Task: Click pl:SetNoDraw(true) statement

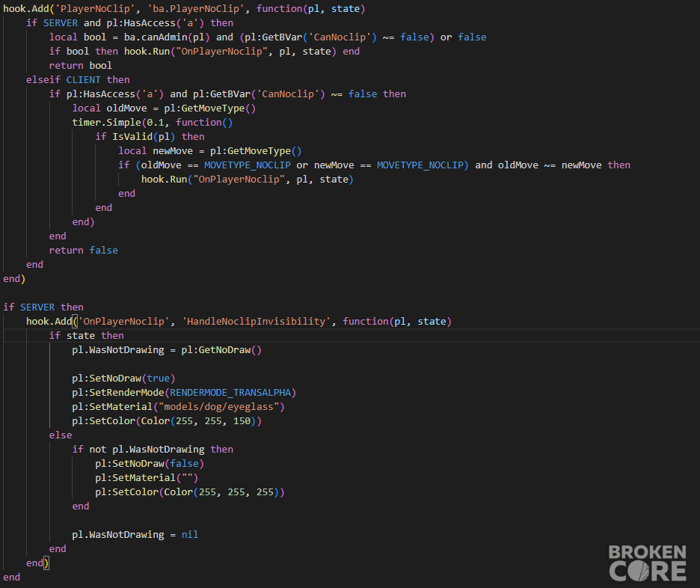Action: (123, 378)
